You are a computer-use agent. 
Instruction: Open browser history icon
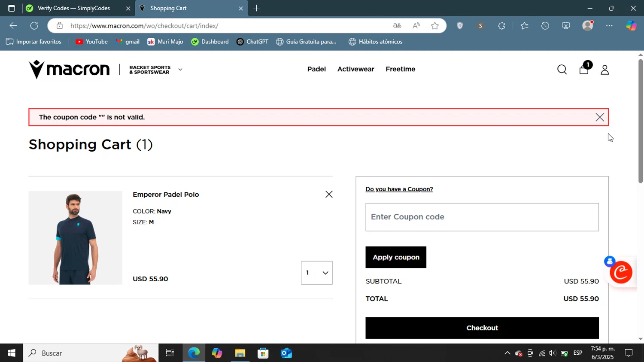pyautogui.click(x=545, y=26)
